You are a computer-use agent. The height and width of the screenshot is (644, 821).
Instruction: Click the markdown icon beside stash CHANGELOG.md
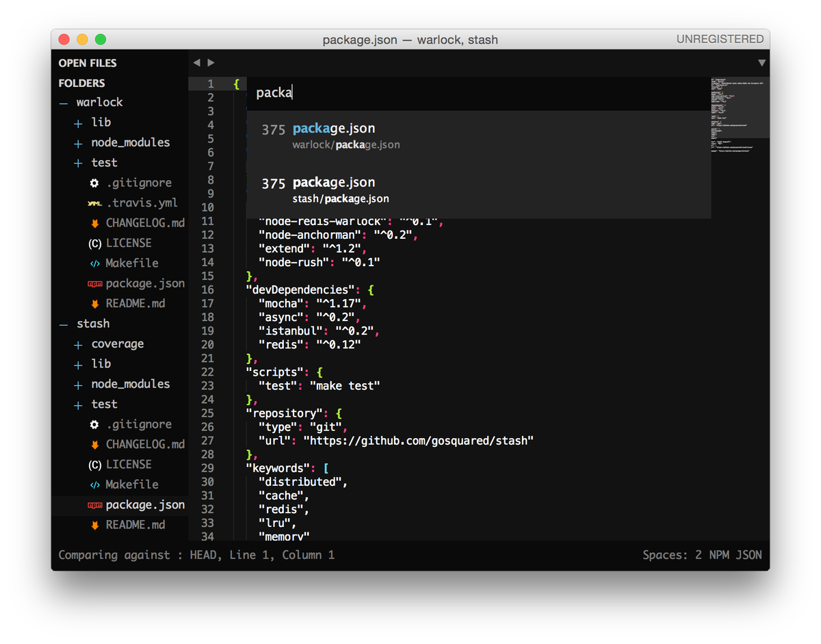pyautogui.click(x=94, y=445)
